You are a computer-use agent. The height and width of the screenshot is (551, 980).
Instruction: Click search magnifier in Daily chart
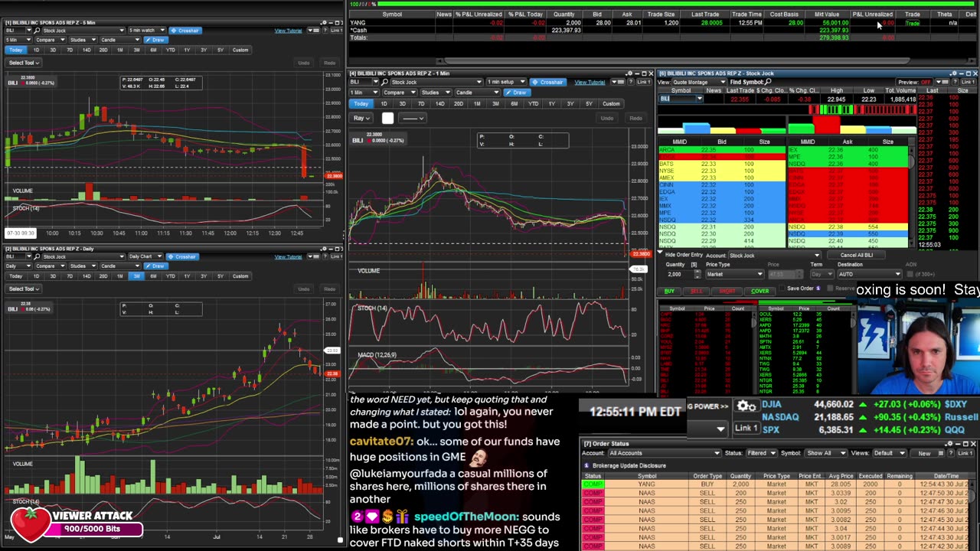[x=37, y=256]
